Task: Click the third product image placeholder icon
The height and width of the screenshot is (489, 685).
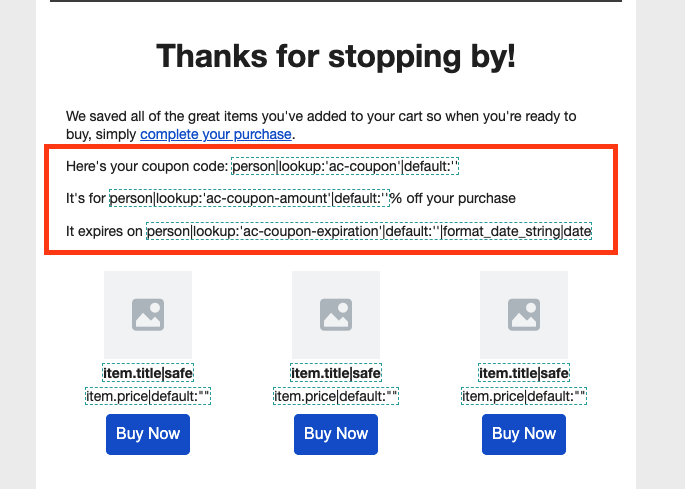Action: (524, 315)
